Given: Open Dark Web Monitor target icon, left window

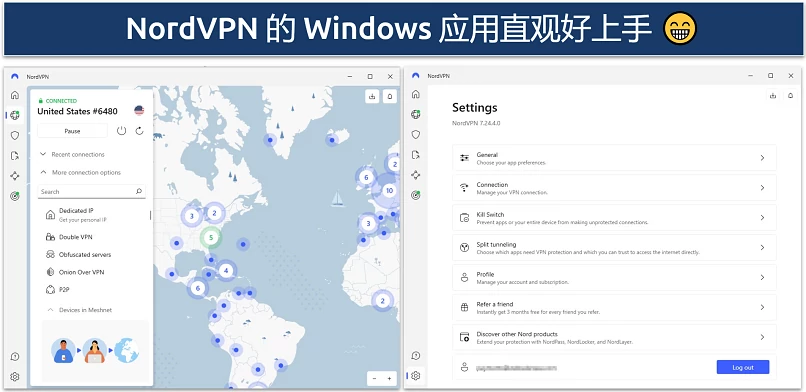Looking at the screenshot, I should [x=15, y=196].
